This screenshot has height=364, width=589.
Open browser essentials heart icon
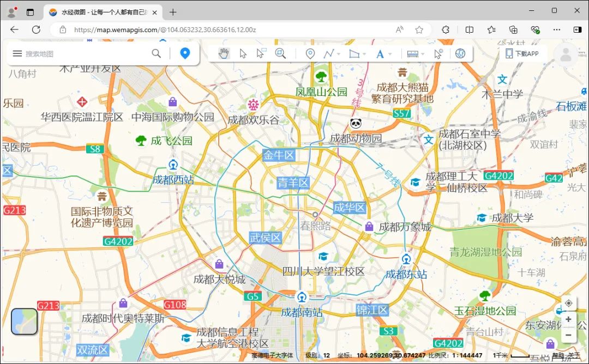pyautogui.click(x=536, y=29)
